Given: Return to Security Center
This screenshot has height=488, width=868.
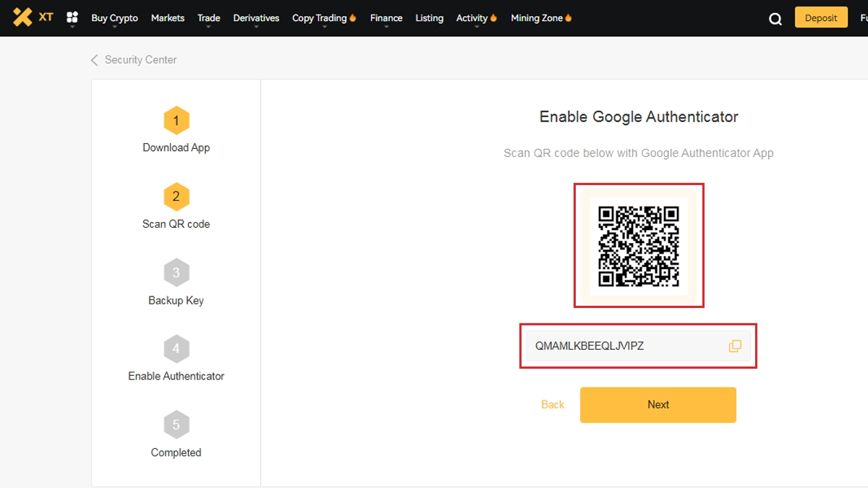Looking at the screenshot, I should pyautogui.click(x=140, y=60).
